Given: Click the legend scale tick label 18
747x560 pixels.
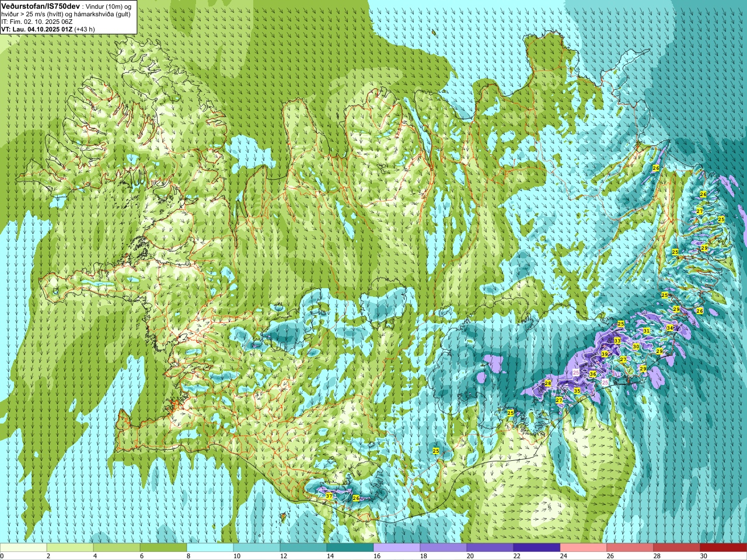Looking at the screenshot, I should tap(424, 556).
